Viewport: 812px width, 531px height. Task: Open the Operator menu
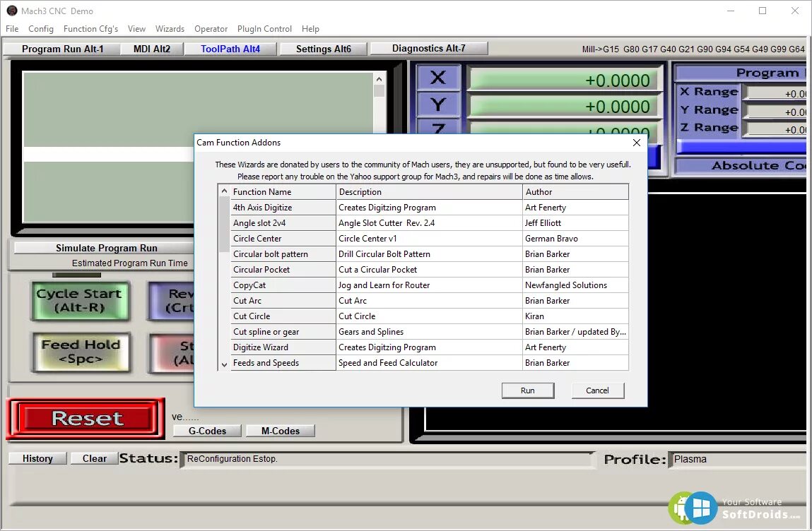click(211, 29)
